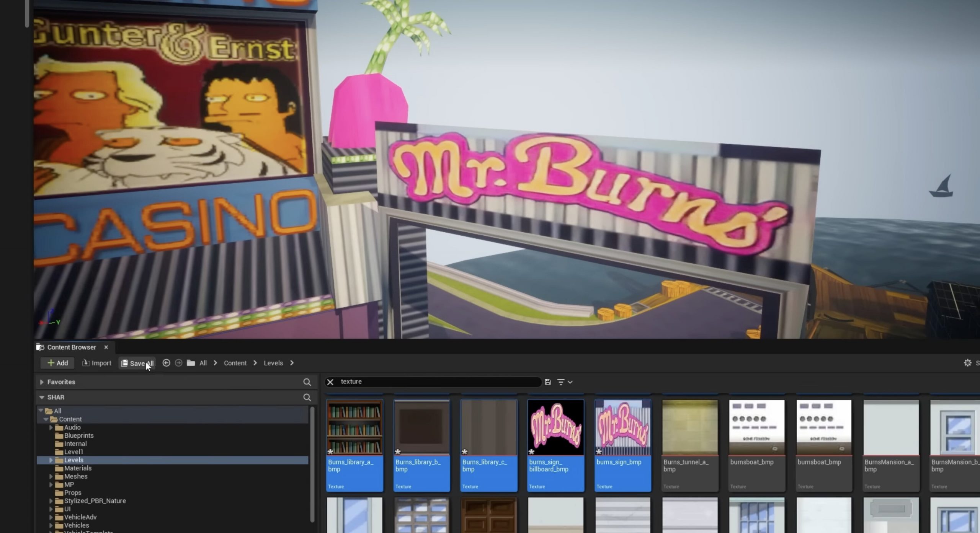Go back in Content Browser history
The height and width of the screenshot is (533, 980).
(x=166, y=363)
